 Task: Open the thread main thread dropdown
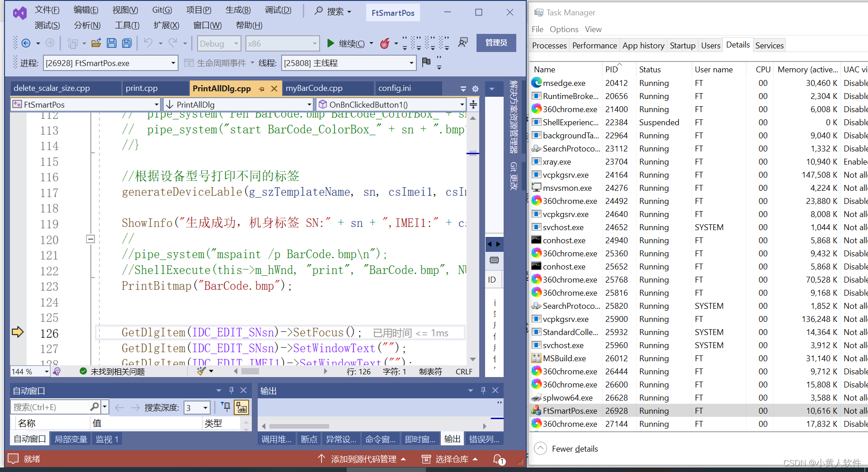pos(348,63)
